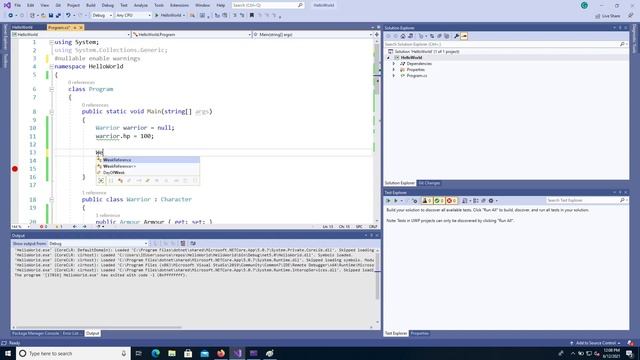Open Test Explorer settings gear

tap(491, 200)
